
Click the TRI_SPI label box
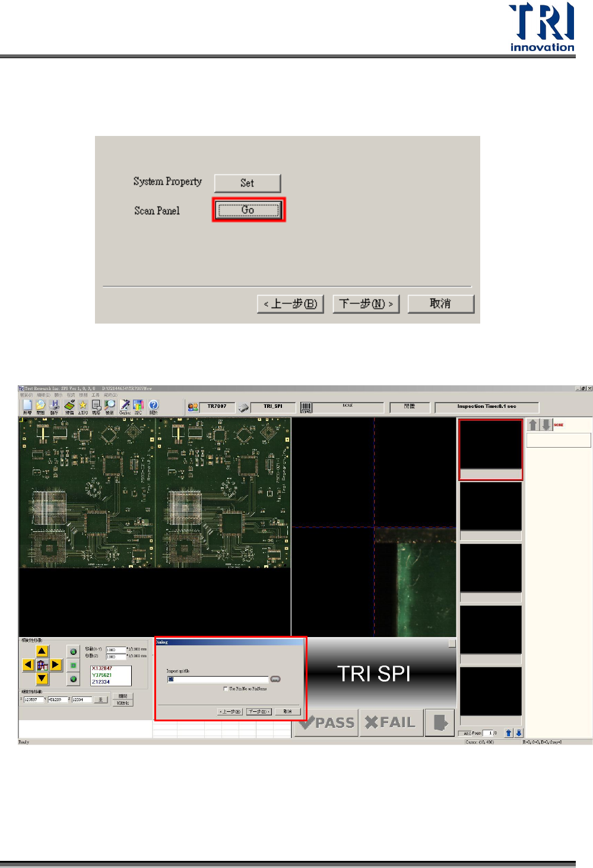click(273, 407)
